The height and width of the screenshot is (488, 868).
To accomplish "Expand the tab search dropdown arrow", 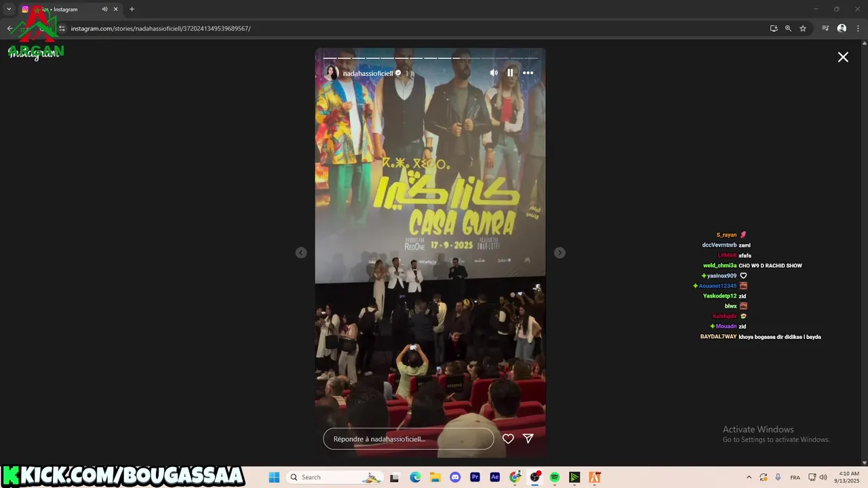I will coord(9,9).
